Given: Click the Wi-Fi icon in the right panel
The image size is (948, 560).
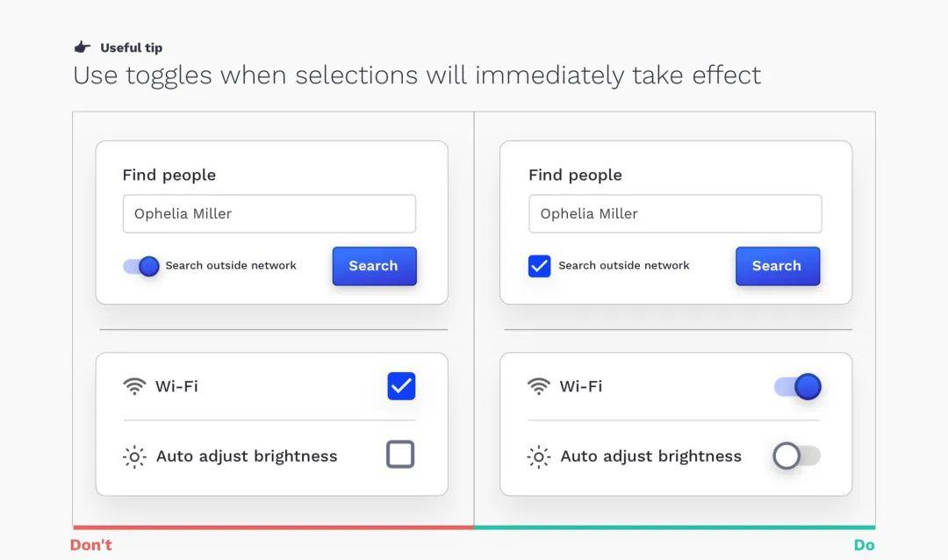Looking at the screenshot, I should (538, 386).
